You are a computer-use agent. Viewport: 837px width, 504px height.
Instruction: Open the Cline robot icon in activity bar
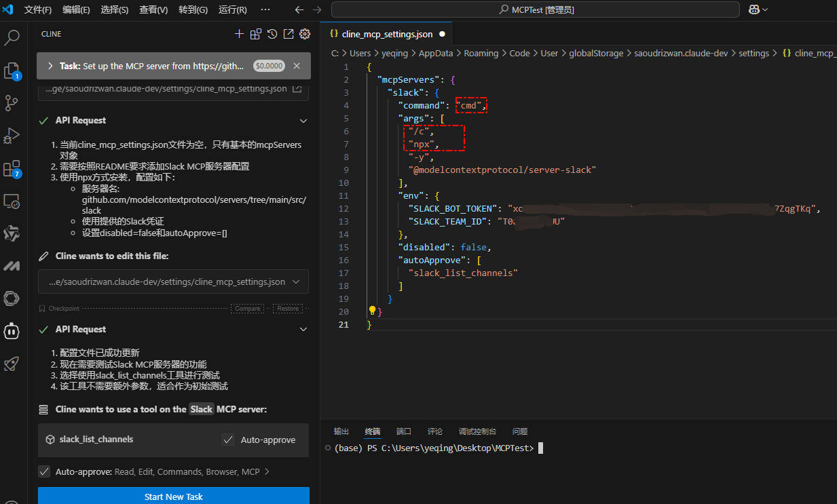(x=12, y=331)
